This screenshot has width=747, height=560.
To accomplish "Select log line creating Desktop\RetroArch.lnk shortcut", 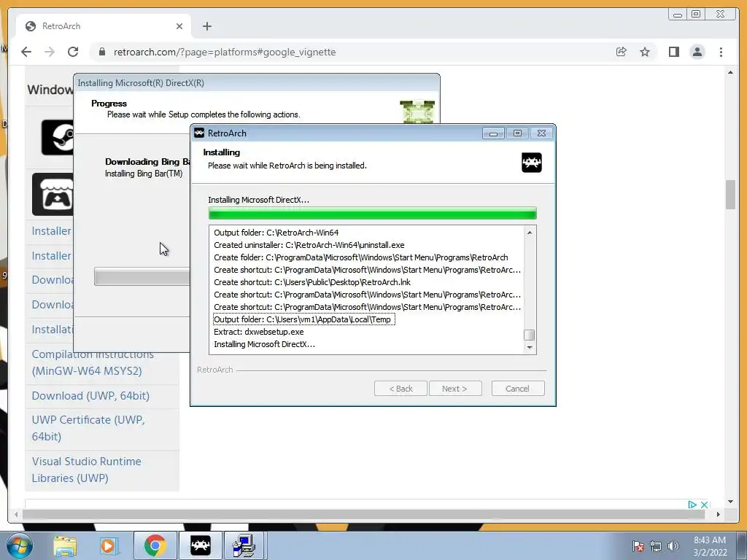I will pyautogui.click(x=312, y=282).
